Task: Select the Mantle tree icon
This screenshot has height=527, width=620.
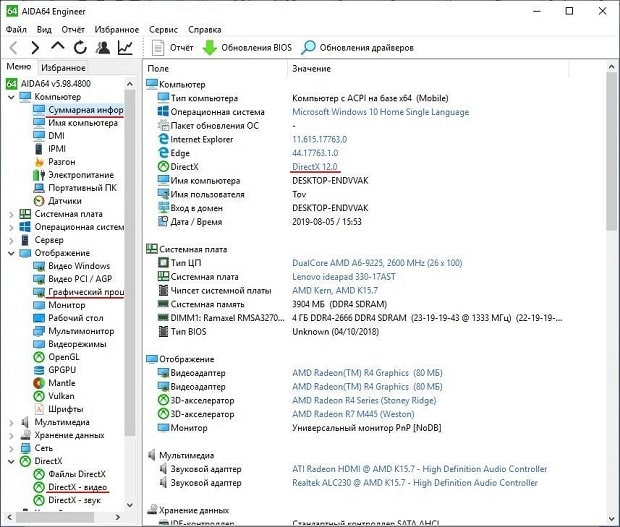Action: tap(39, 383)
